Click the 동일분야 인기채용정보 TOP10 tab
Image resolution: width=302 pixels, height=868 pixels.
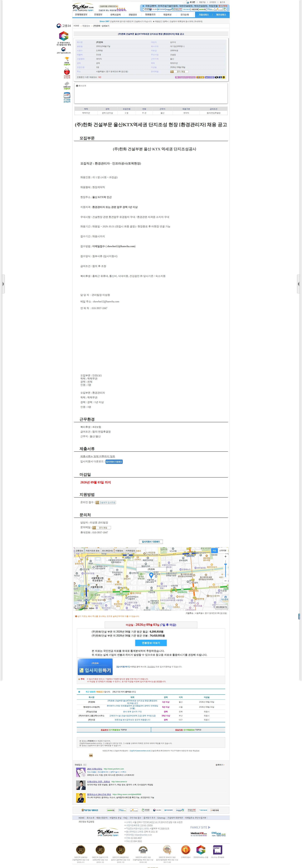click(x=114, y=730)
